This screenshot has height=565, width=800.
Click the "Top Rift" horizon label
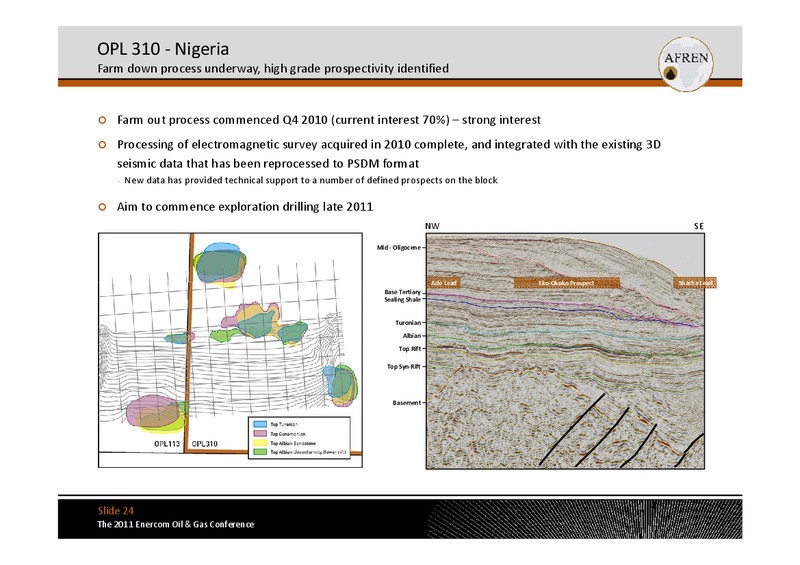pyautogui.click(x=410, y=349)
